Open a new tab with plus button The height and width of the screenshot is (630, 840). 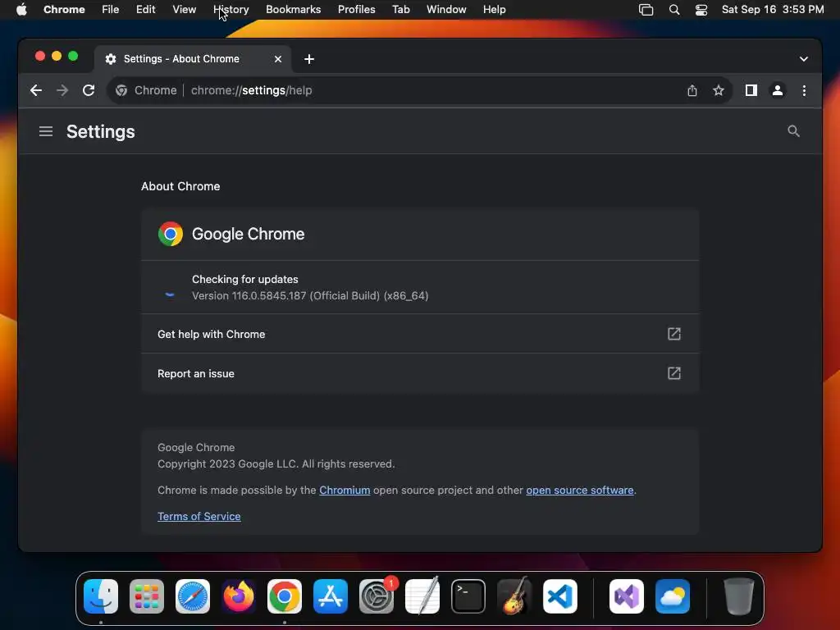pos(309,59)
